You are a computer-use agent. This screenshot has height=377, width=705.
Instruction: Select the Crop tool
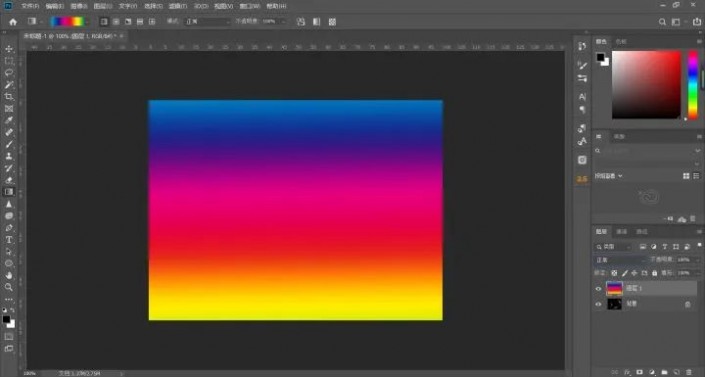point(9,96)
